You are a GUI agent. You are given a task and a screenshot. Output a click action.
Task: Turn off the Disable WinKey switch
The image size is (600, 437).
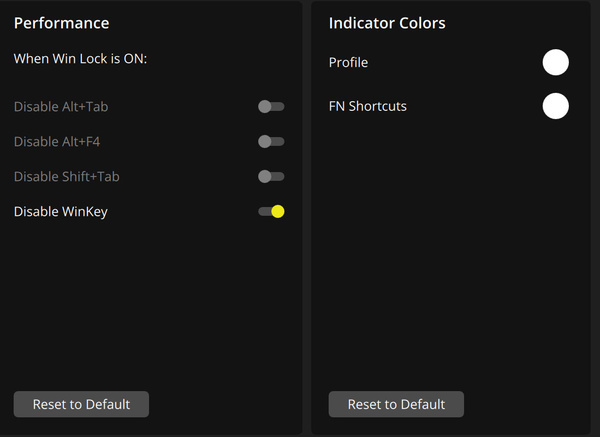pos(271,211)
